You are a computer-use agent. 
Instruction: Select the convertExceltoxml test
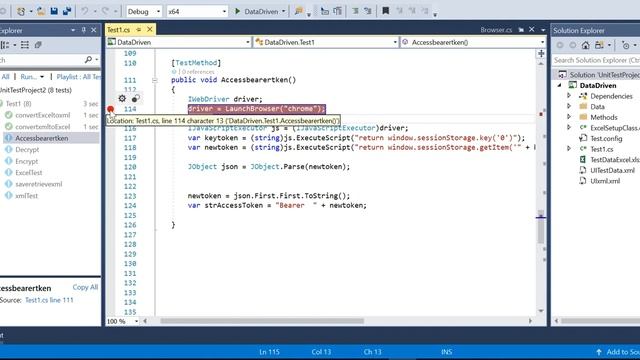click(42, 115)
